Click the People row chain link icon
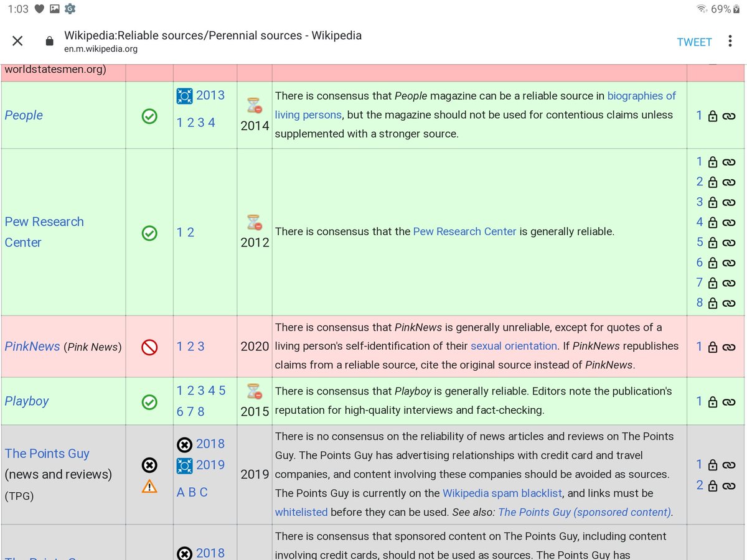This screenshot has width=747, height=560. (x=729, y=116)
